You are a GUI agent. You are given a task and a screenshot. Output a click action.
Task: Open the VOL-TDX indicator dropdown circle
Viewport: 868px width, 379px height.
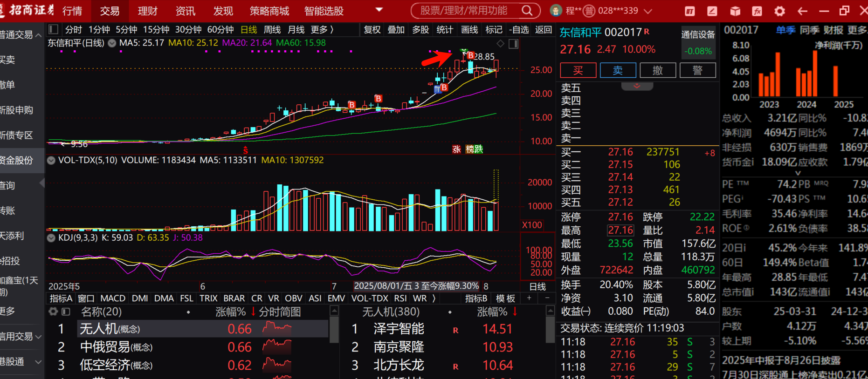(51, 160)
